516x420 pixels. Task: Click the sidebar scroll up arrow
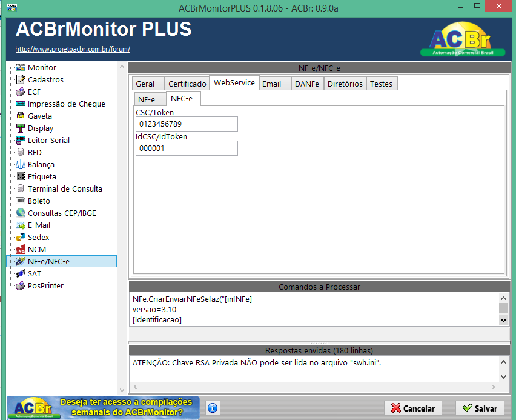point(122,67)
